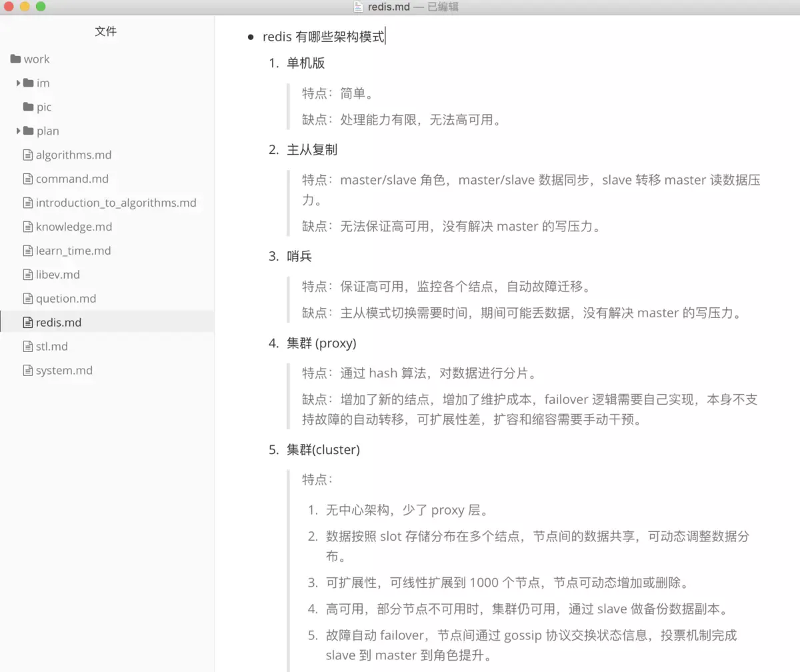Screen dimensions: 800x672
Task: Open command.md from the file list
Action: coord(72,179)
